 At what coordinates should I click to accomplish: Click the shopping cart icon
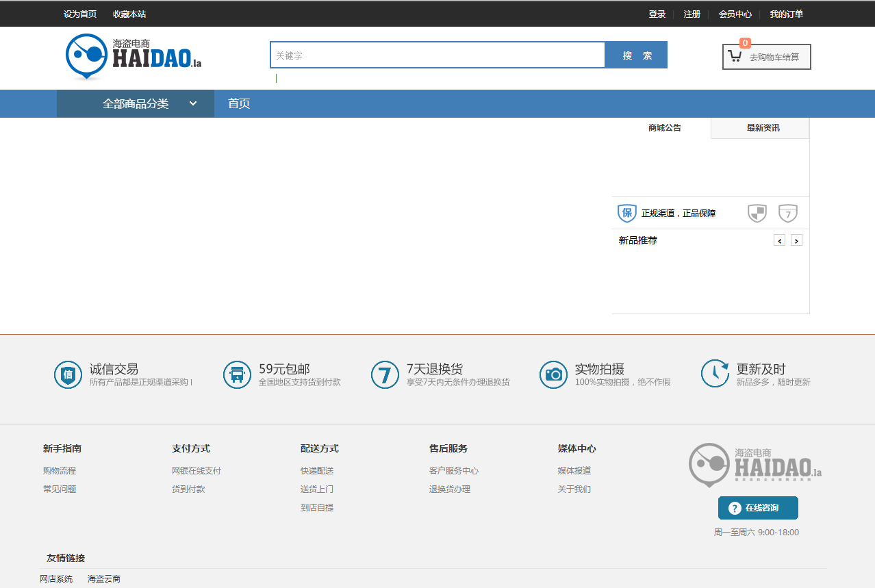coord(735,57)
